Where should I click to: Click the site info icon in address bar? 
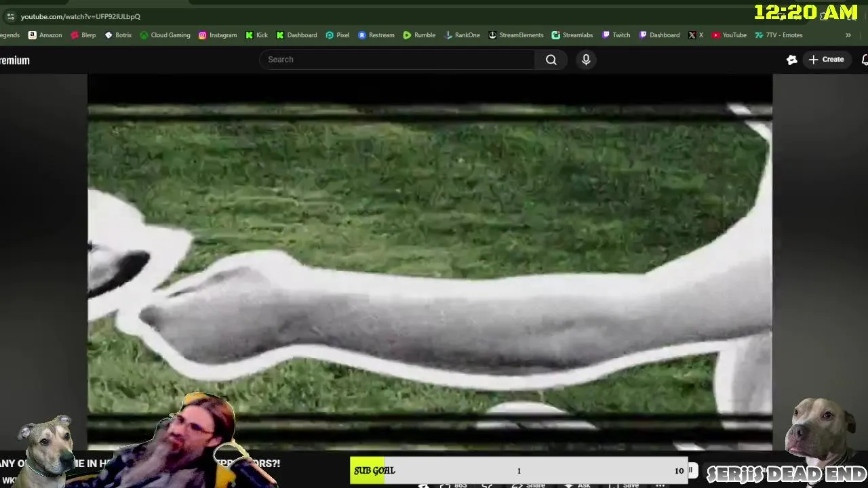point(10,16)
